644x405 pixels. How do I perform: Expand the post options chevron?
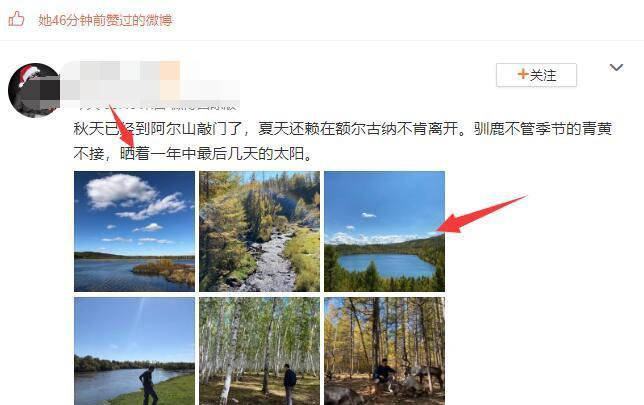tap(616, 67)
